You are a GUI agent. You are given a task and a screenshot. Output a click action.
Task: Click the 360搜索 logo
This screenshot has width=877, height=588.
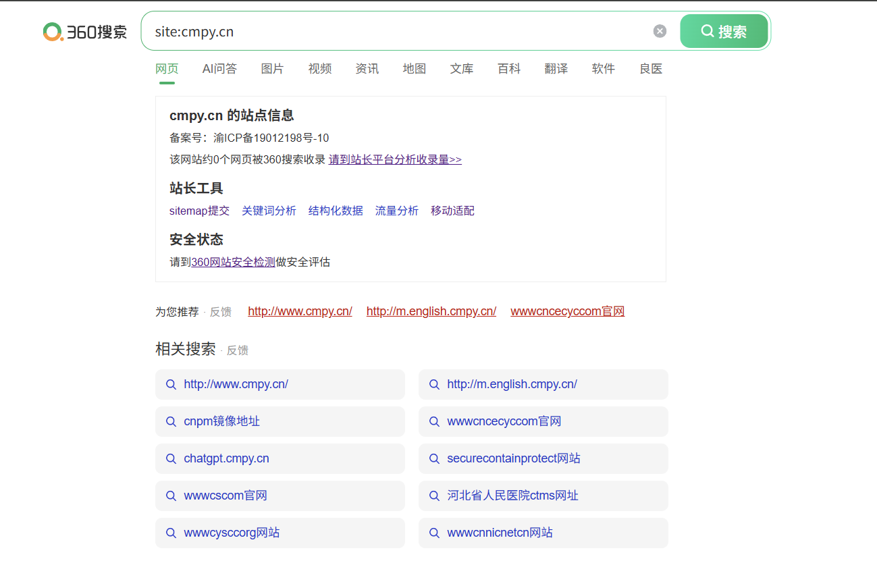pyautogui.click(x=85, y=31)
